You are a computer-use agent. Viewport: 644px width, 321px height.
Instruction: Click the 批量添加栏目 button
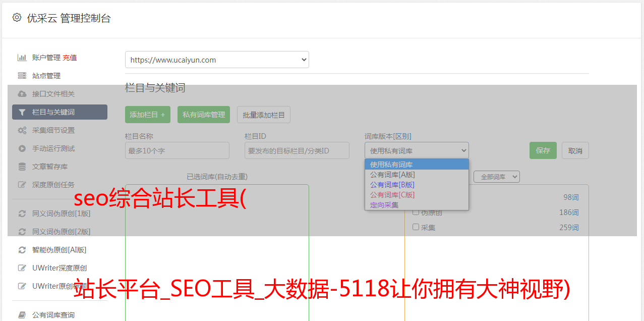(264, 115)
